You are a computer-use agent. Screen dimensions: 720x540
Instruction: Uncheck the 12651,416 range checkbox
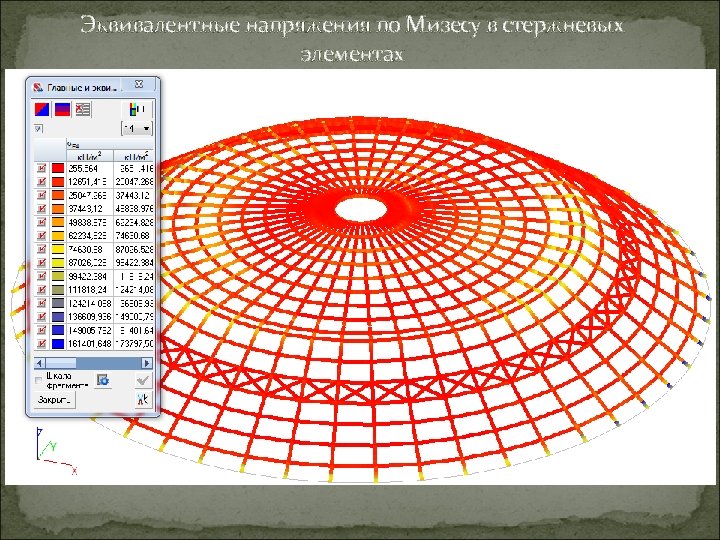pos(41,182)
